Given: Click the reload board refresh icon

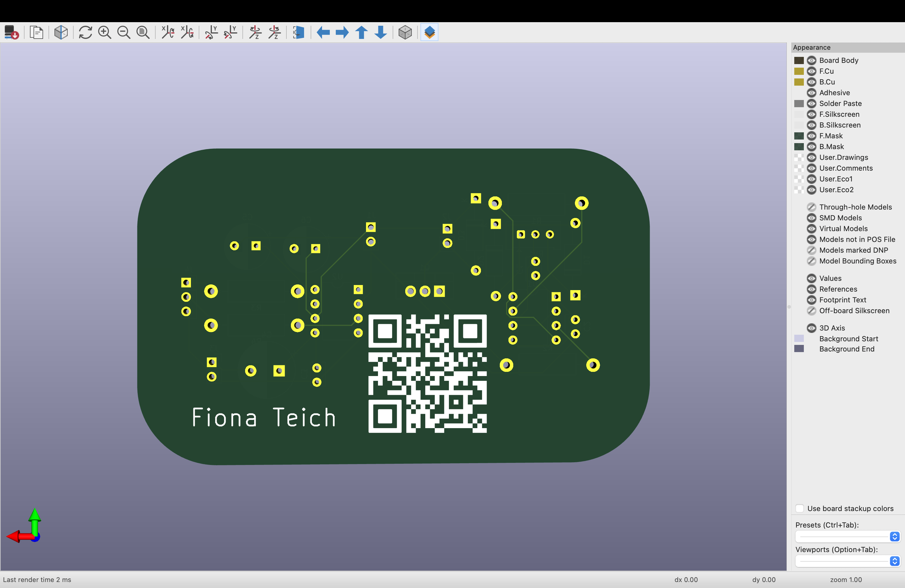Looking at the screenshot, I should (85, 32).
